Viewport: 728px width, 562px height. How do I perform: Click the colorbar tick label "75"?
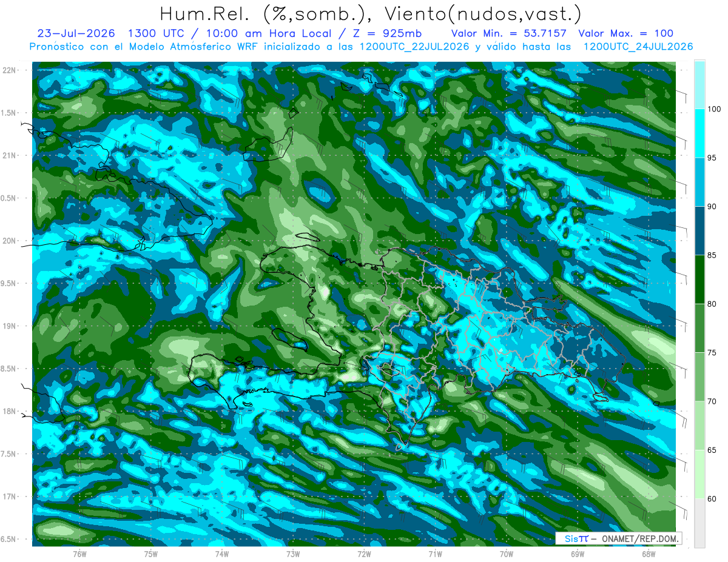(713, 353)
